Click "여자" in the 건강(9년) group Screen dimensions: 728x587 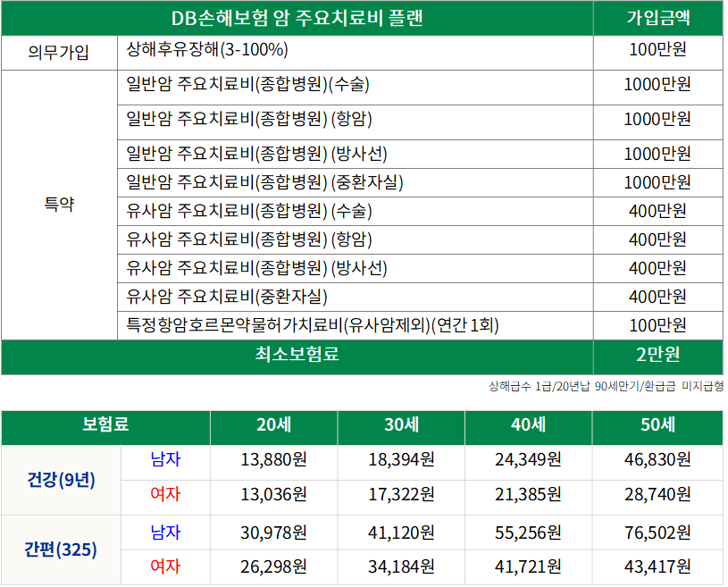165,494
